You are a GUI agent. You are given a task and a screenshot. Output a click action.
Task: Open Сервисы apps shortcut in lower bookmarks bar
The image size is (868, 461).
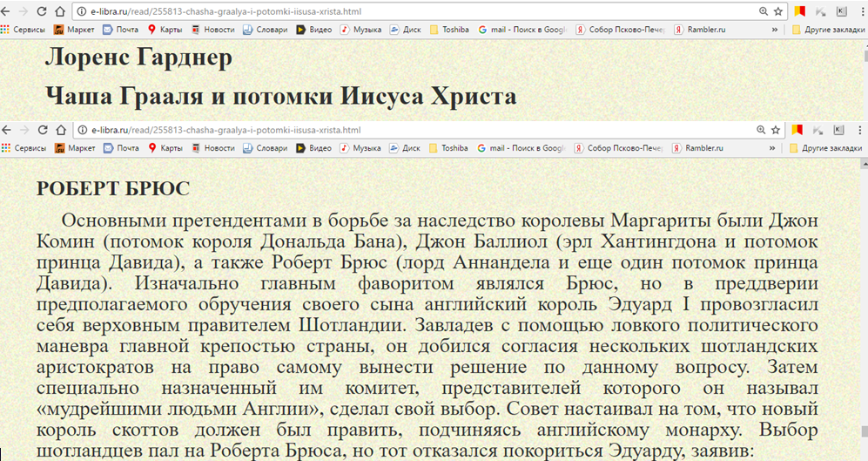tap(24, 148)
